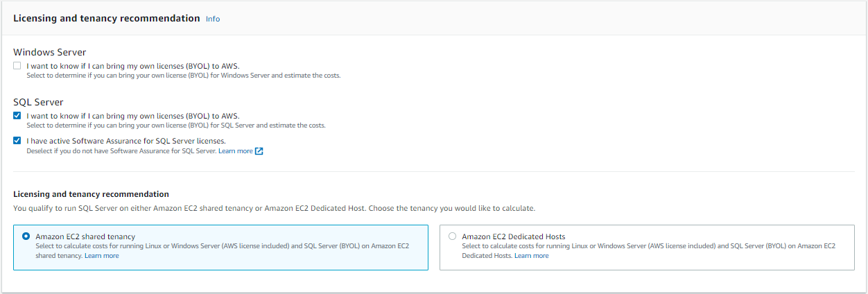Click the 'SQL Server' section heading
Viewport: 868px width, 294px height.
tap(38, 102)
